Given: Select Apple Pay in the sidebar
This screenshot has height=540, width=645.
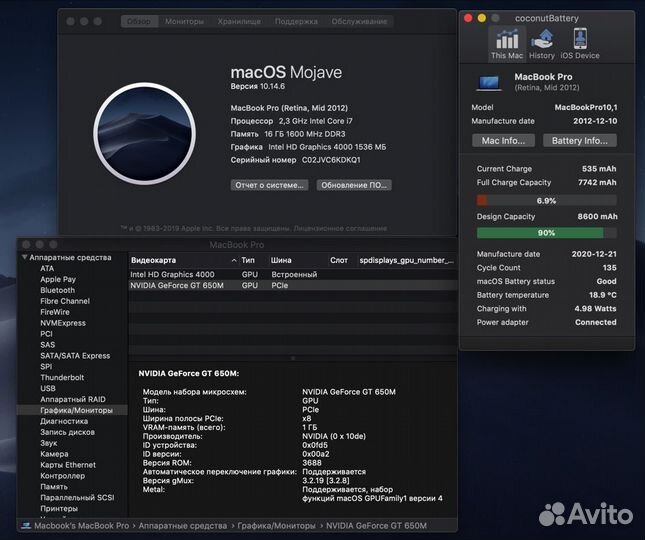Looking at the screenshot, I should (x=58, y=279).
